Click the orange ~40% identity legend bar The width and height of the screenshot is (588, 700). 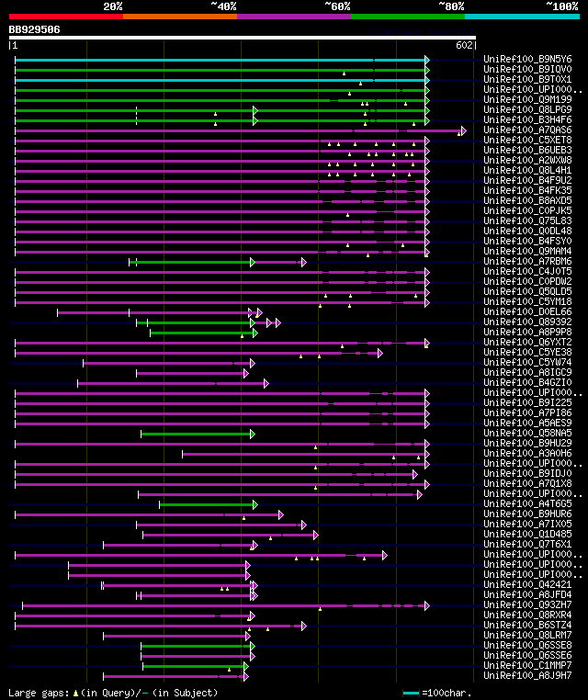tap(180, 17)
